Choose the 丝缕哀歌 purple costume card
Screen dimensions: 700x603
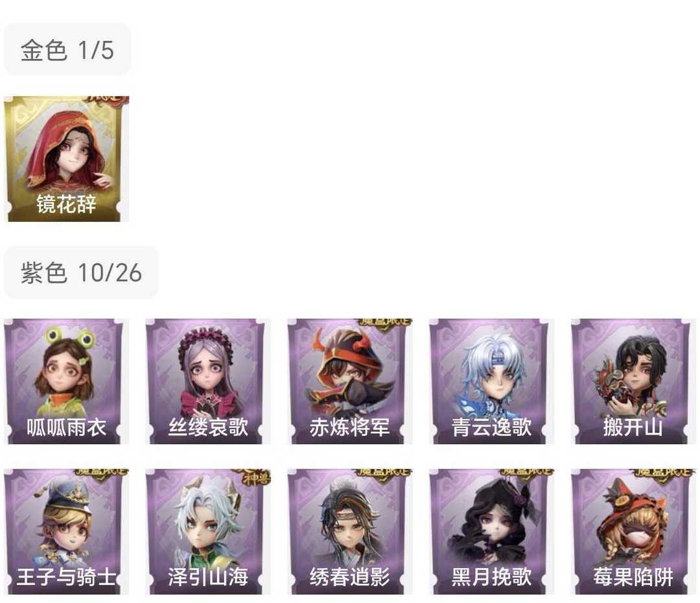point(208,381)
